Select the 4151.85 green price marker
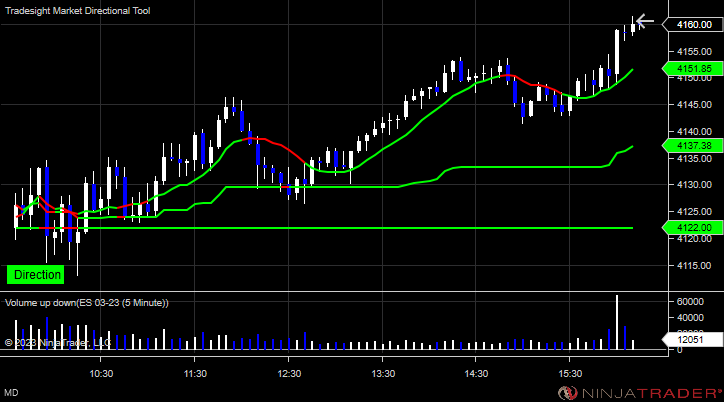The height and width of the screenshot is (402, 724). (693, 69)
